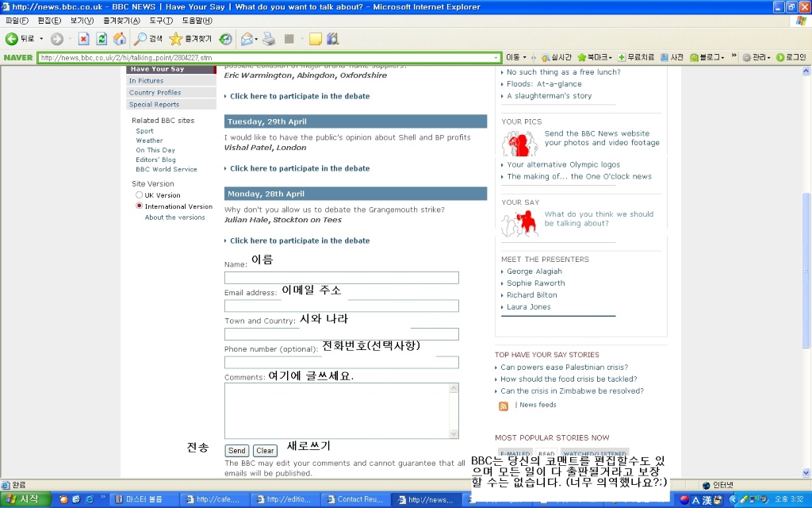
Task: Open the 즐겨찾기(A) menu
Action: point(121,21)
